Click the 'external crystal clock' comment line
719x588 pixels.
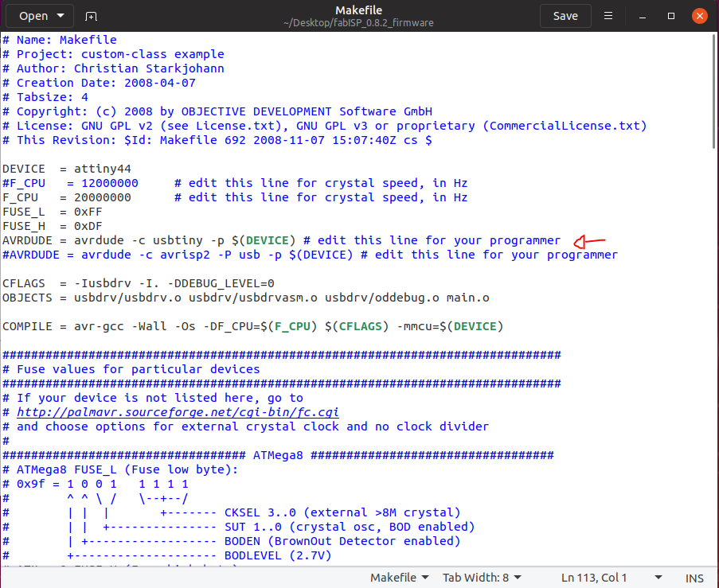point(246,426)
